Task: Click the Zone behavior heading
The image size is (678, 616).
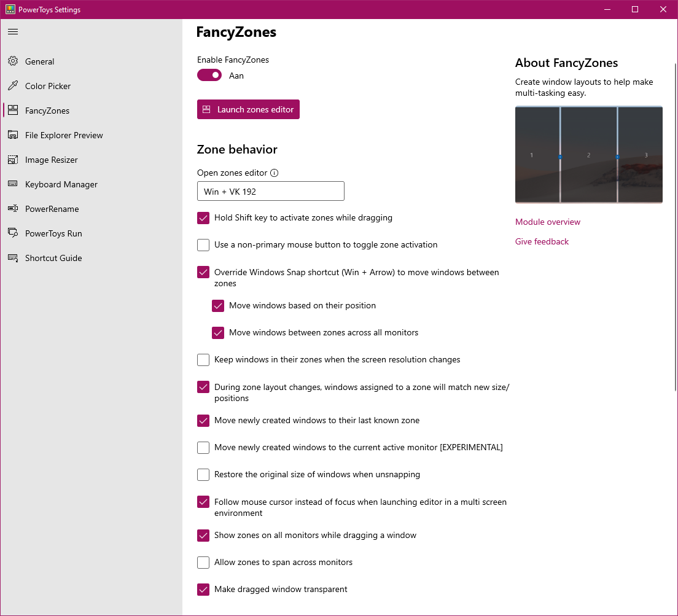Action: click(x=237, y=150)
